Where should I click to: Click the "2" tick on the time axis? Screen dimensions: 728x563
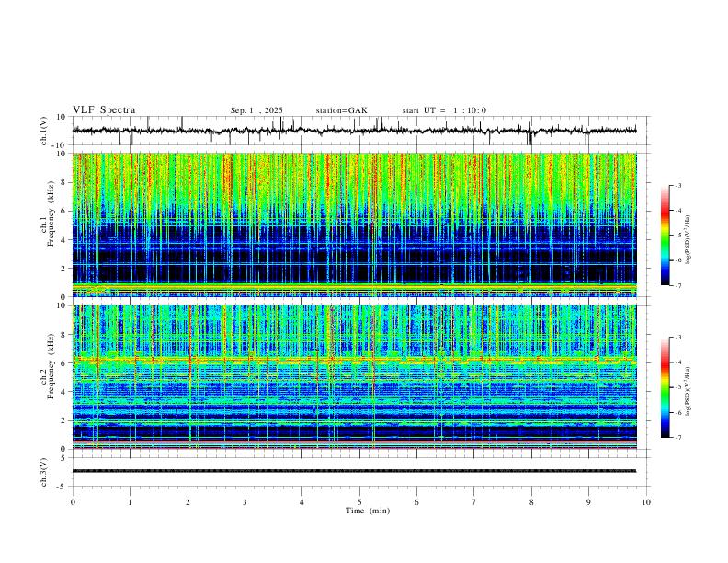point(188,502)
